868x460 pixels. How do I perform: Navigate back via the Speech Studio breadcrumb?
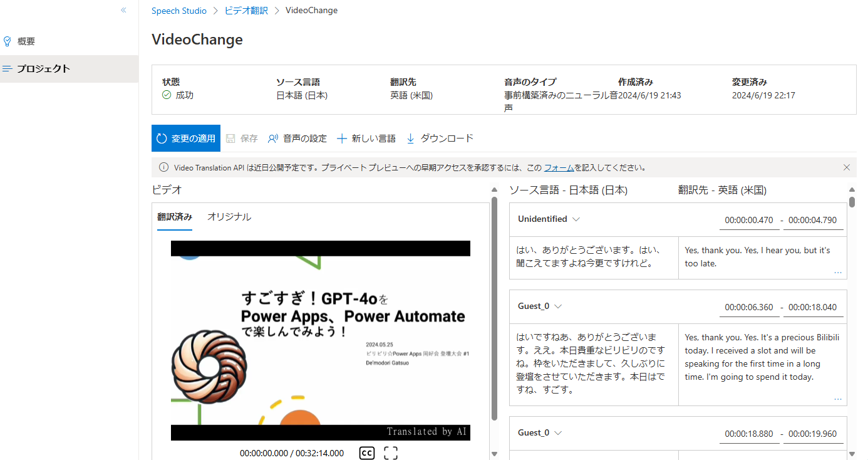tap(179, 10)
